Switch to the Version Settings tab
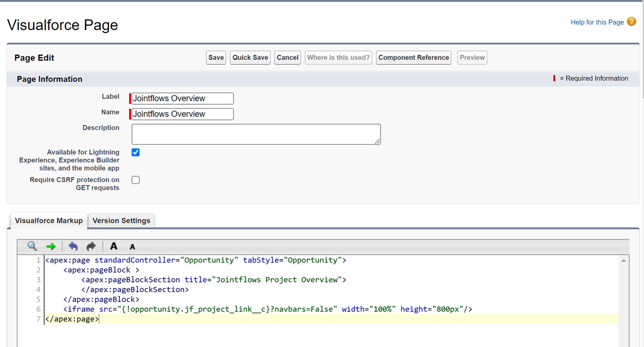Screen dimensions: 644x347 tap(121, 221)
